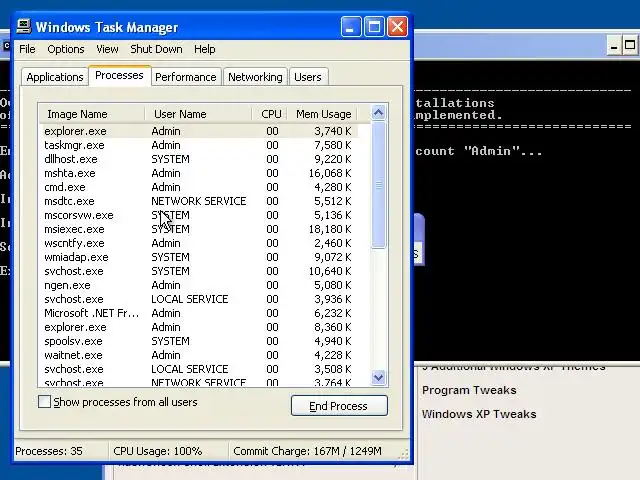Open the File menu
This screenshot has width=640, height=480.
pyautogui.click(x=27, y=49)
